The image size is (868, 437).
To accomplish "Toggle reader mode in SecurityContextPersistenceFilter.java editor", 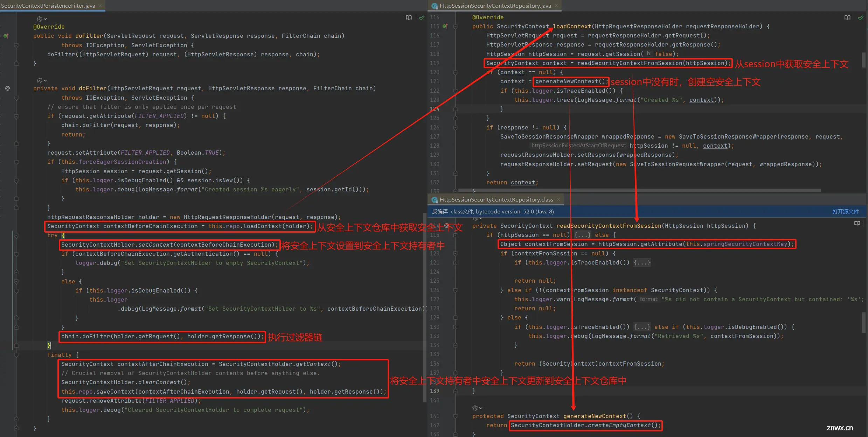I will (409, 17).
